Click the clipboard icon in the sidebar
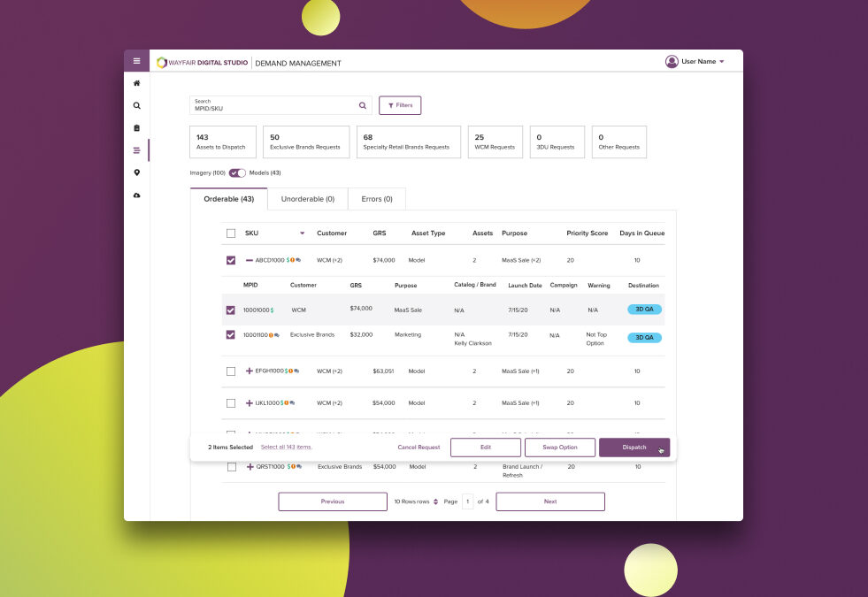Screen dimensions: 868x597 136,127
